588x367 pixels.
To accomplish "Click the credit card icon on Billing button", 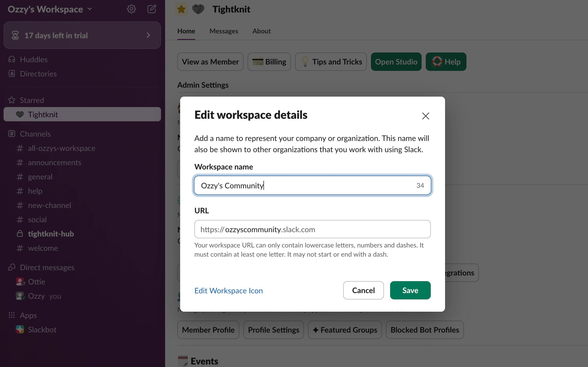I will (258, 61).
